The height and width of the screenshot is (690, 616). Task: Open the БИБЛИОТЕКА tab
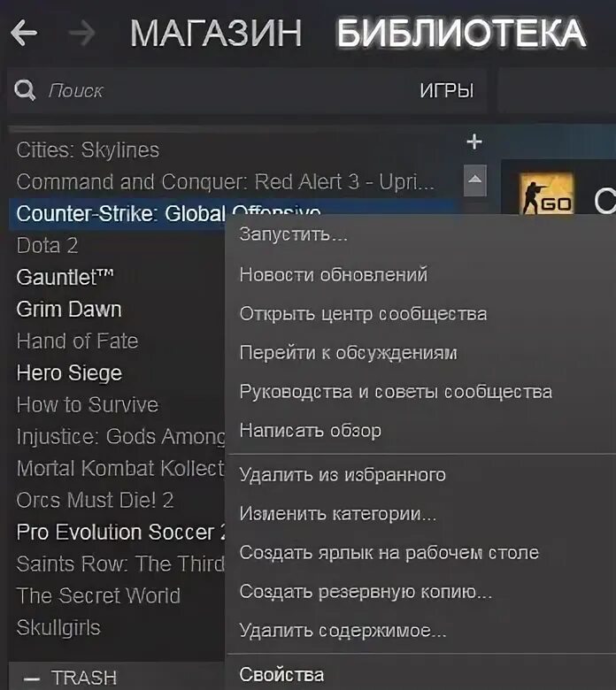pyautogui.click(x=461, y=33)
